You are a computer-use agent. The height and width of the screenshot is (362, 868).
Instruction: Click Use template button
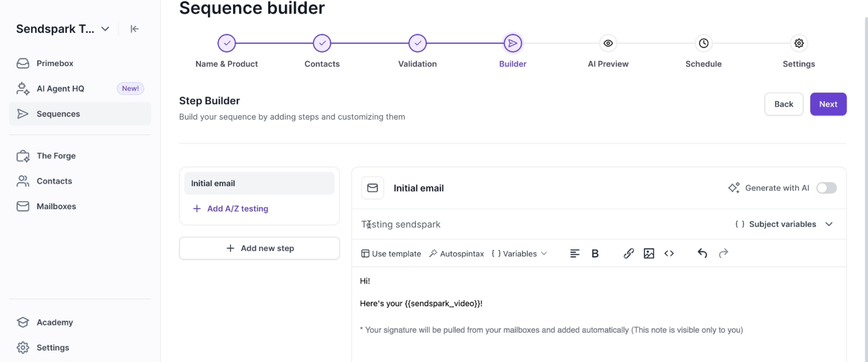click(x=391, y=253)
